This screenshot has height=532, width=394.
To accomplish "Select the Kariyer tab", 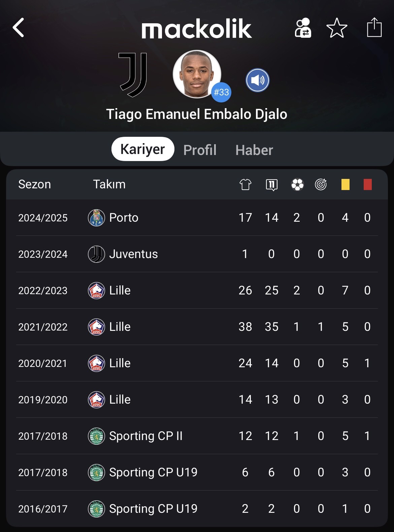I will coord(143,149).
